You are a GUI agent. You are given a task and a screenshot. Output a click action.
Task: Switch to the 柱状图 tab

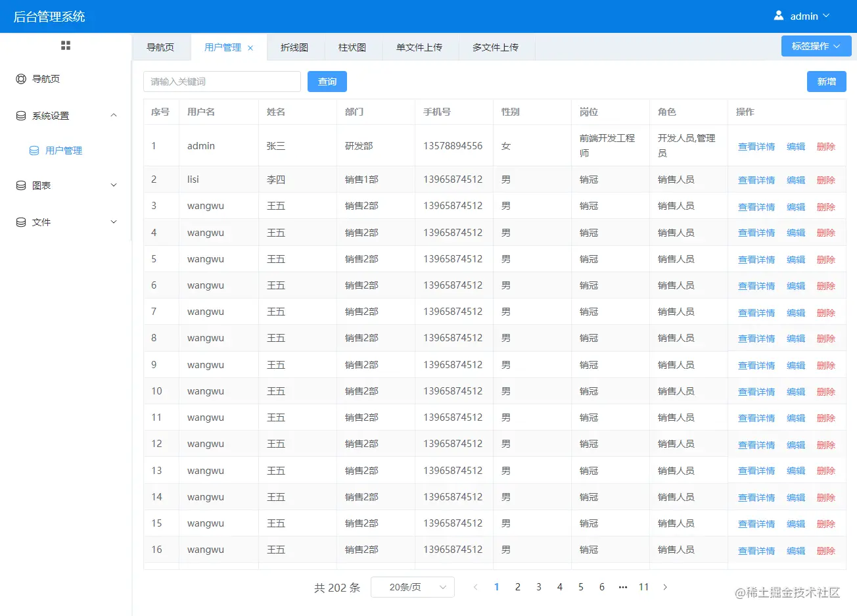coord(352,47)
